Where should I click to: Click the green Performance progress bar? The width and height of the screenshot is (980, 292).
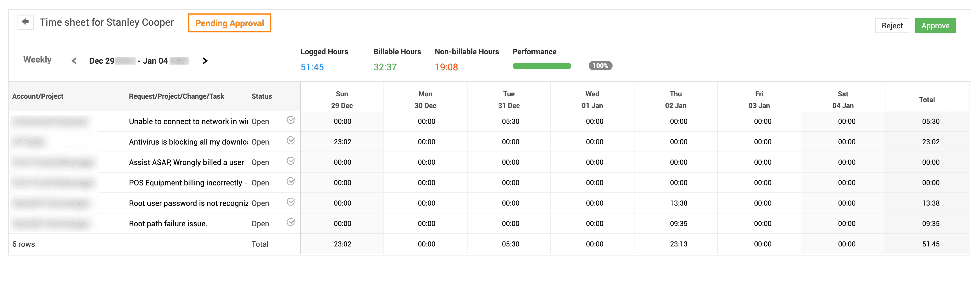click(542, 65)
